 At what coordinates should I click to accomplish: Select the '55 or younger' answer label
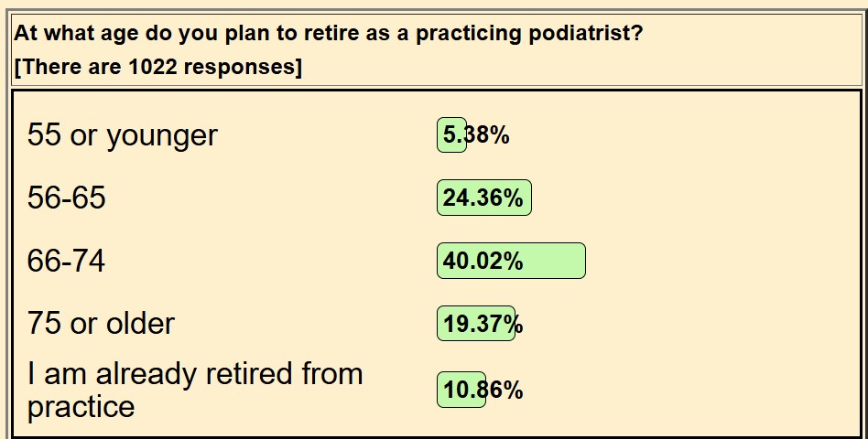[123, 136]
